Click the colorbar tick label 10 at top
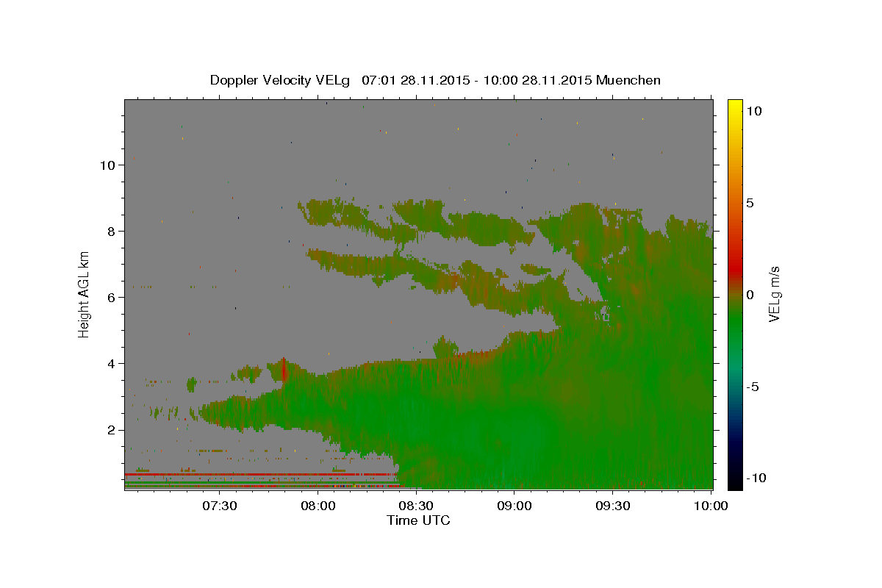The height and width of the screenshot is (588, 882). [x=753, y=110]
